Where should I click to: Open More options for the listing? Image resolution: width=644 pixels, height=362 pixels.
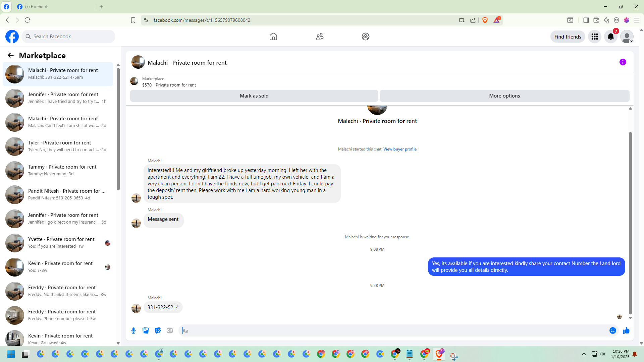pos(504,96)
